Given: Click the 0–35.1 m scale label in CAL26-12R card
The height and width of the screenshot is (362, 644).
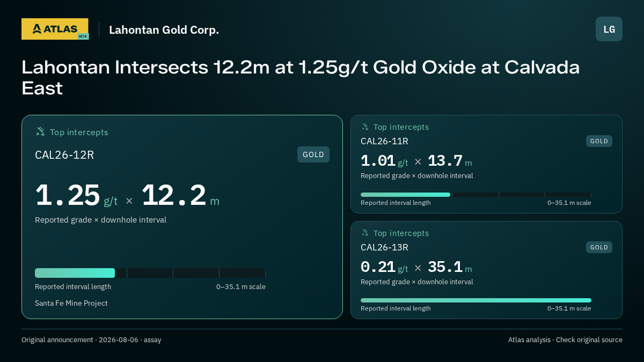Looking at the screenshot, I should 241,286.
